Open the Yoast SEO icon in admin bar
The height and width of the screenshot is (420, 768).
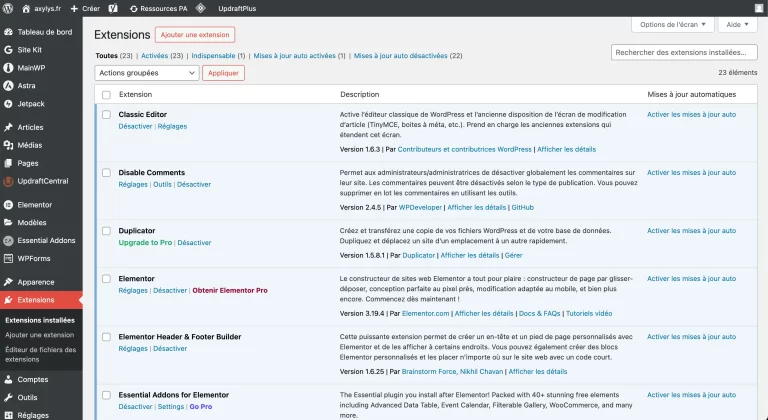(x=113, y=8)
